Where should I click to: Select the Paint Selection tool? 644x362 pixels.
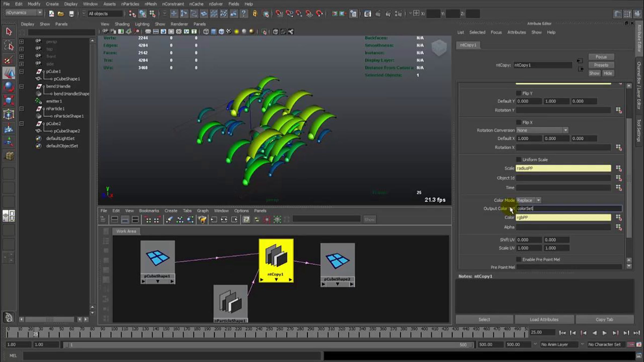(x=9, y=60)
